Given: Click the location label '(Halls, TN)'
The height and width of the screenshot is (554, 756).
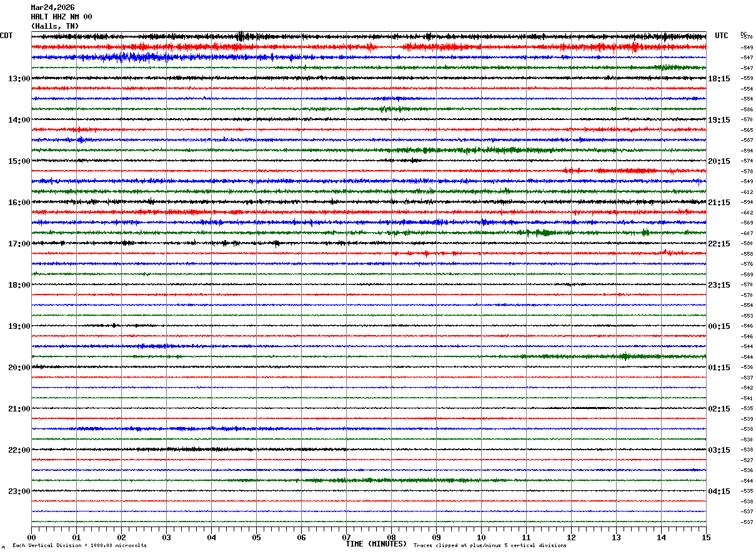Looking at the screenshot, I should click(x=55, y=26).
